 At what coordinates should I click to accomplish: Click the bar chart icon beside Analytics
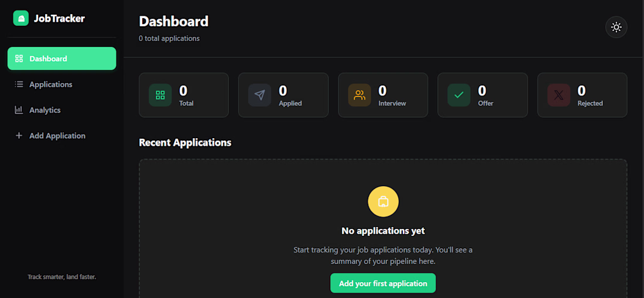[19, 110]
